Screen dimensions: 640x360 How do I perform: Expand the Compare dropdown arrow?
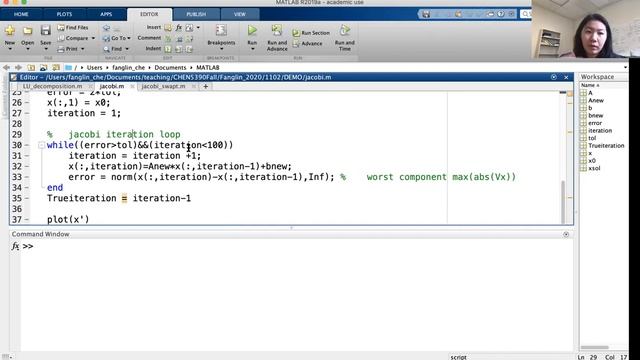[x=93, y=38]
